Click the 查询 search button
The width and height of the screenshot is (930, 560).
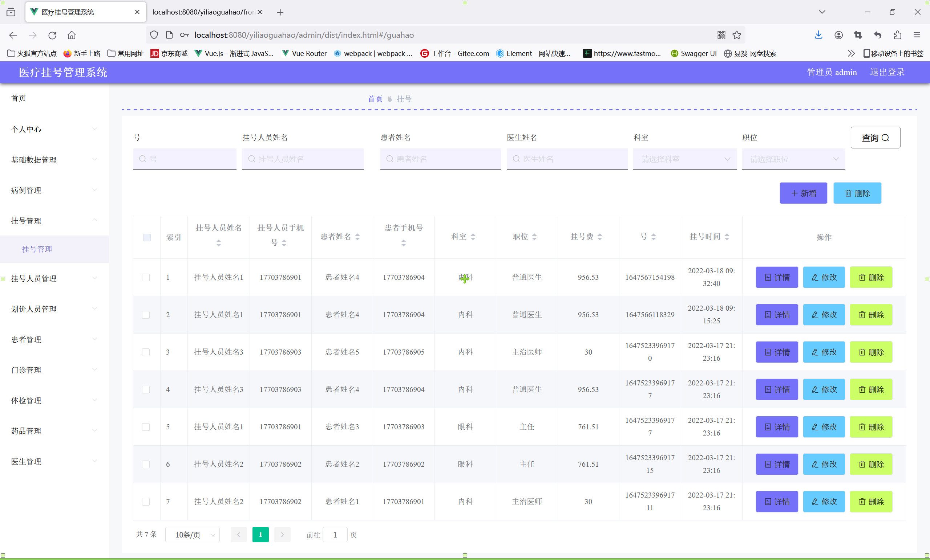(875, 138)
